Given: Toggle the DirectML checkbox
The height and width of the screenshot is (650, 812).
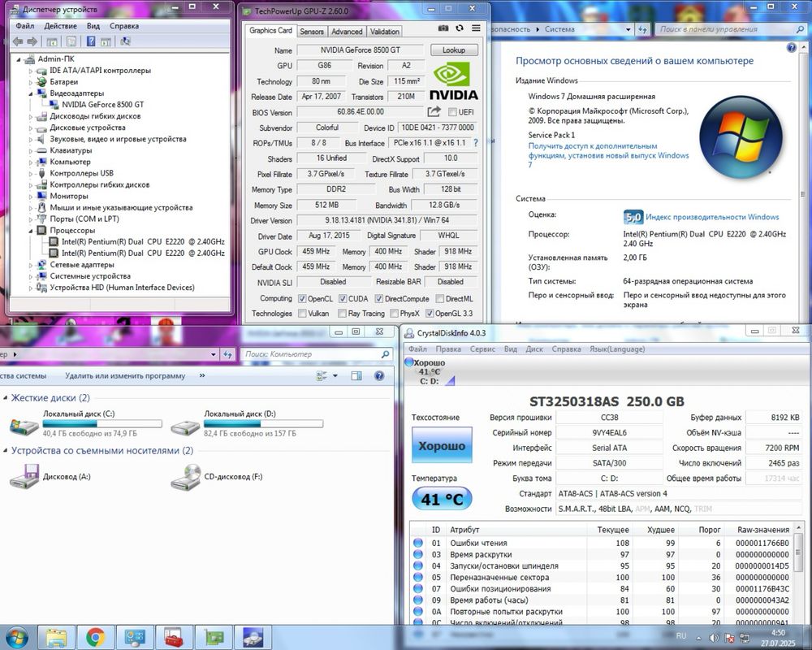Looking at the screenshot, I should [439, 298].
